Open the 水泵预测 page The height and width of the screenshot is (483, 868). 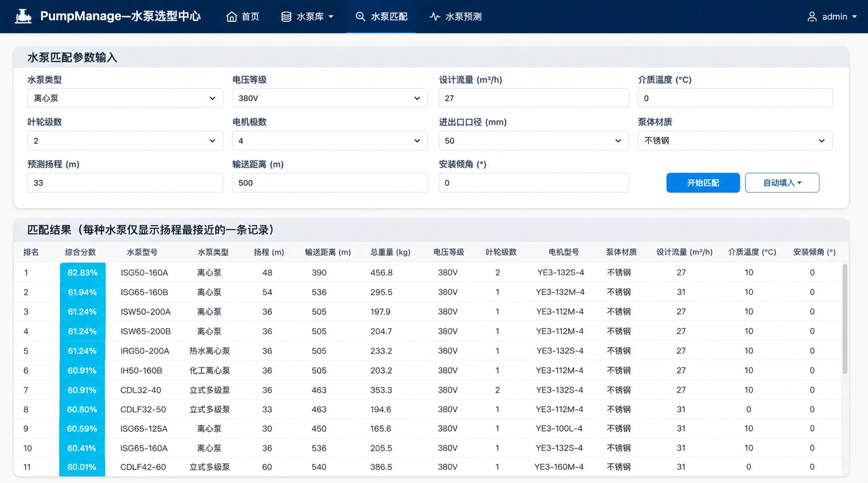click(456, 17)
